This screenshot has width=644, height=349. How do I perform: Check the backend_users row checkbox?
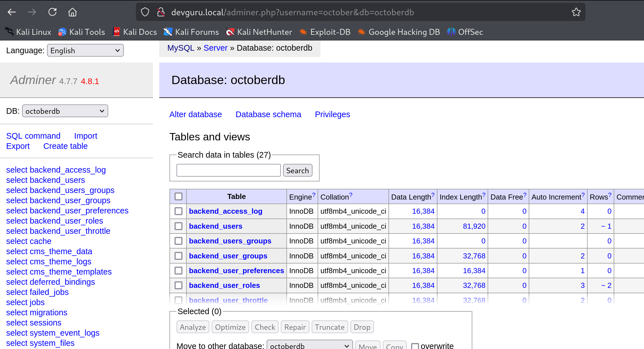178,226
